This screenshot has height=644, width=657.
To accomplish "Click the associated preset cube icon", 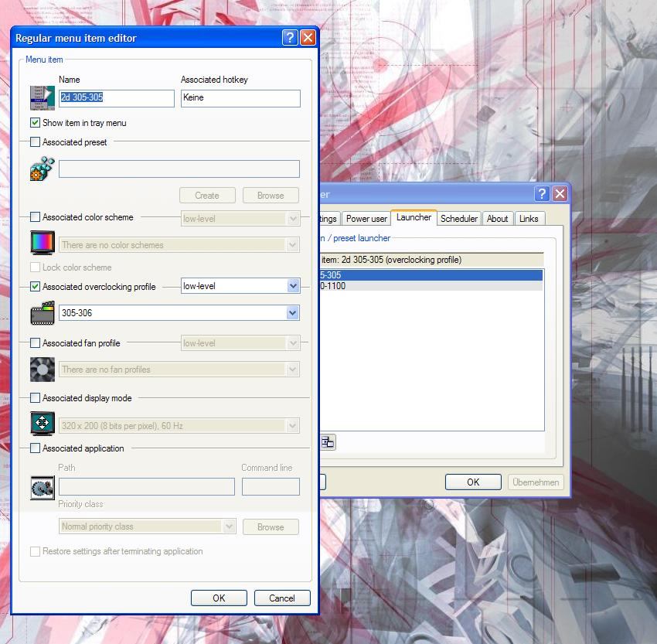I will point(43,169).
